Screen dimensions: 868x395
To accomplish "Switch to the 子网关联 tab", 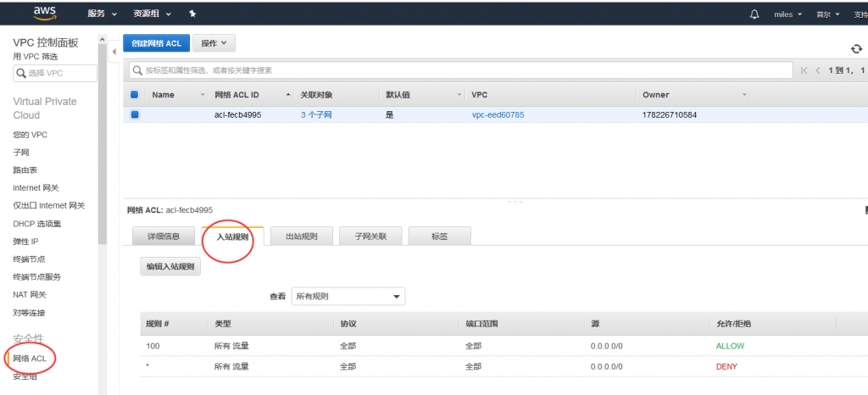I will click(x=370, y=236).
